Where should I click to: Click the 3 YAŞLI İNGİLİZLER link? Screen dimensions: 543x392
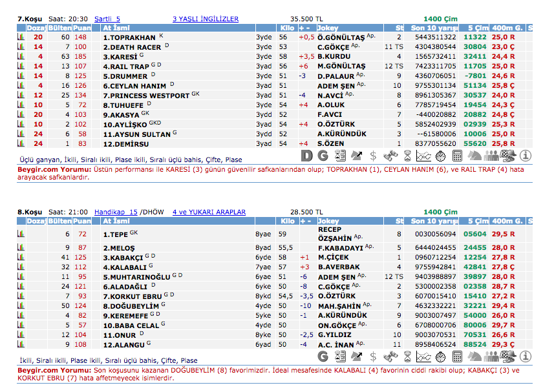[206, 19]
